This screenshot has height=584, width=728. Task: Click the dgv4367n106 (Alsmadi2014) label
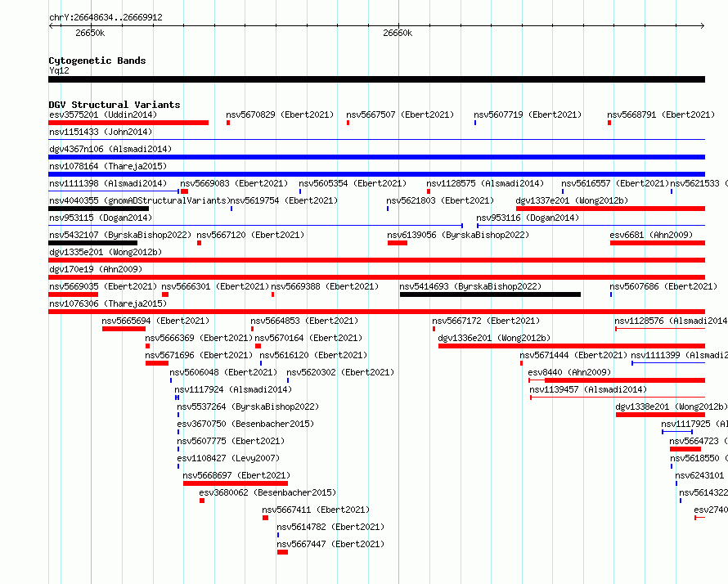(x=110, y=149)
